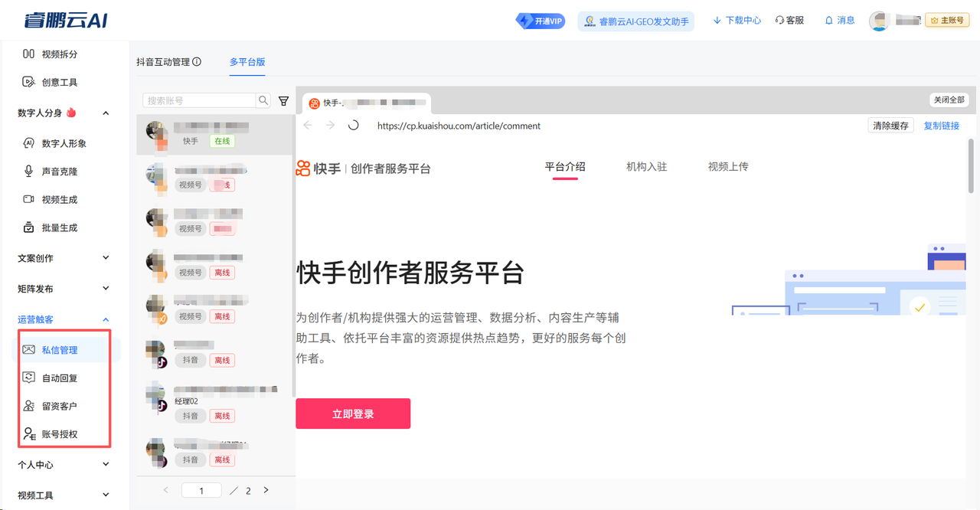Collapse the 数字人分身 section

106,113
